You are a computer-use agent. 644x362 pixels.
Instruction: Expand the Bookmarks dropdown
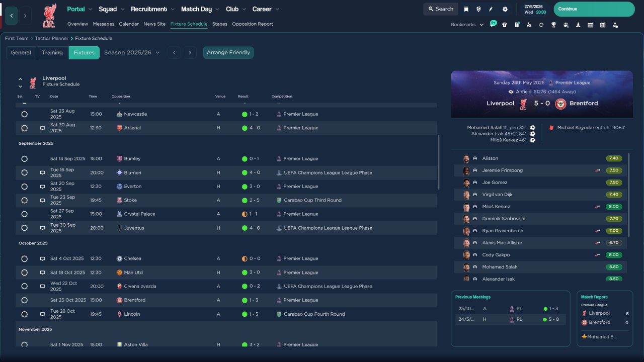[x=467, y=25]
